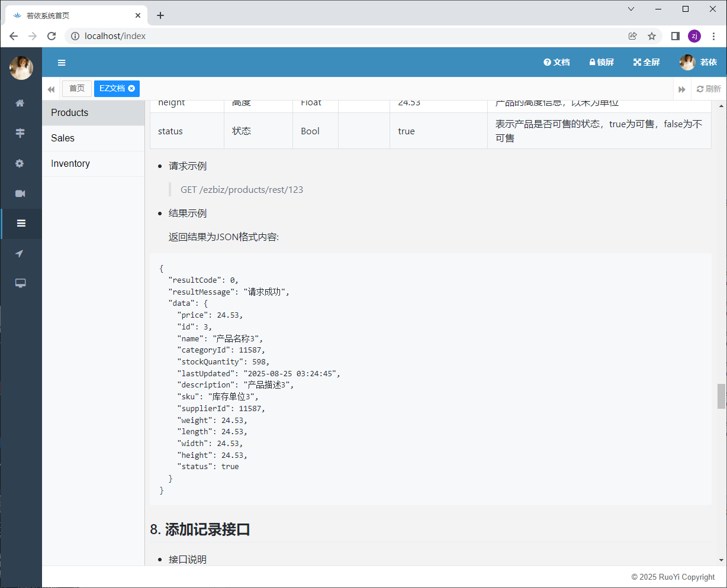Open the monitor icon in sidebar
This screenshot has height=588, width=727.
point(20,283)
